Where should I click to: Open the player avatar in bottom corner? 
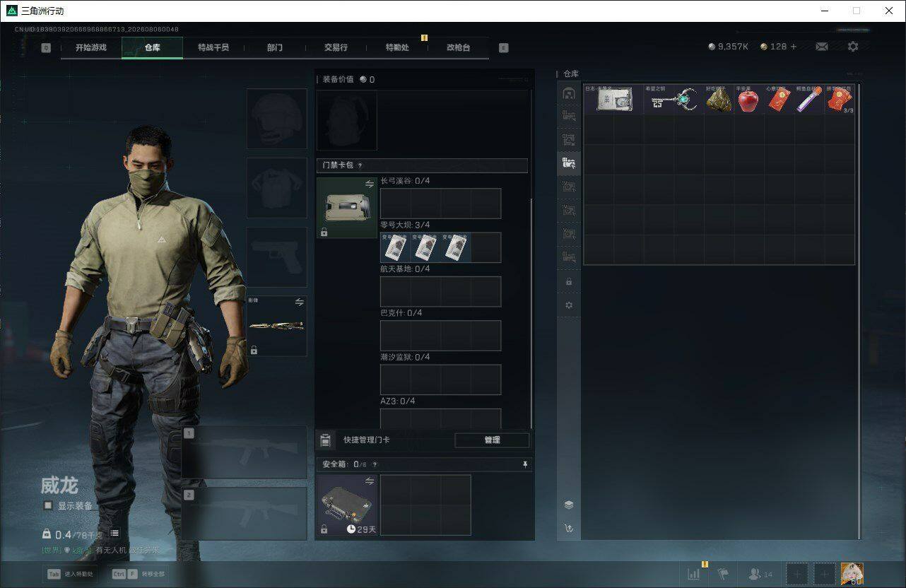[x=852, y=574]
